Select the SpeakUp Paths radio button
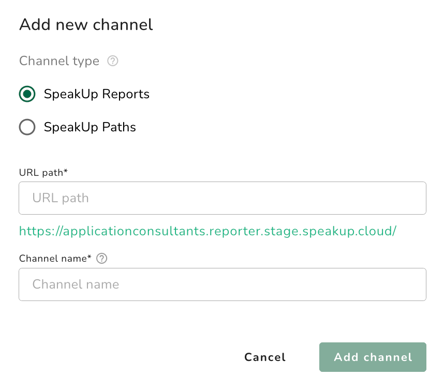 pos(27,127)
